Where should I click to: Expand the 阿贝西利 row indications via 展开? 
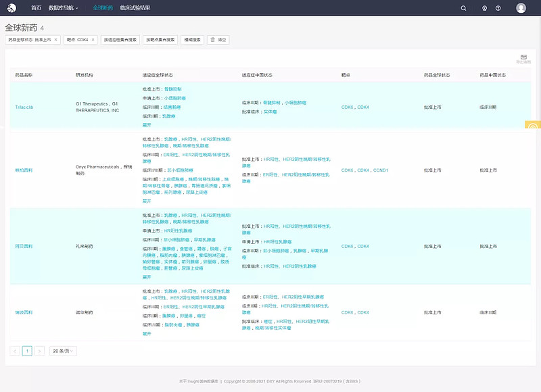pos(147,276)
